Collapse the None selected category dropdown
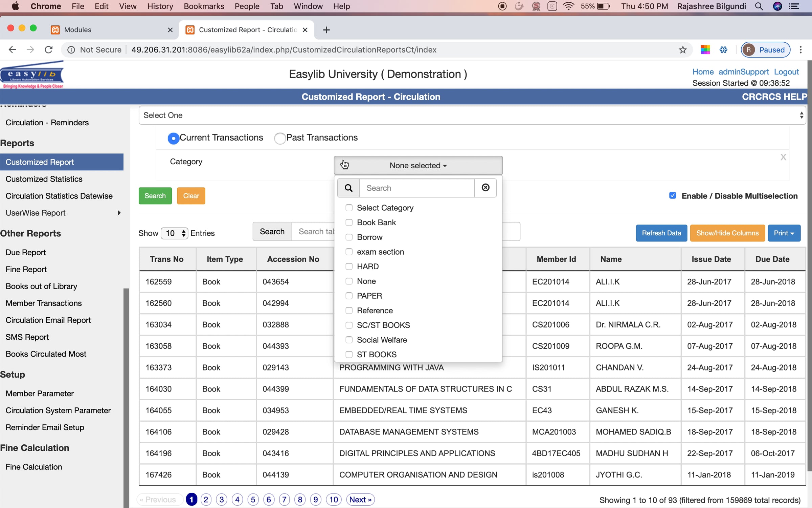This screenshot has width=812, height=508. 418,165
